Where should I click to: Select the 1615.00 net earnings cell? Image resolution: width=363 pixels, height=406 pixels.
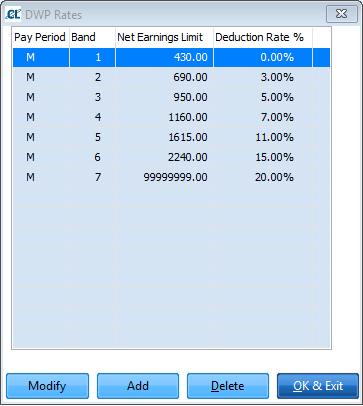click(x=164, y=137)
